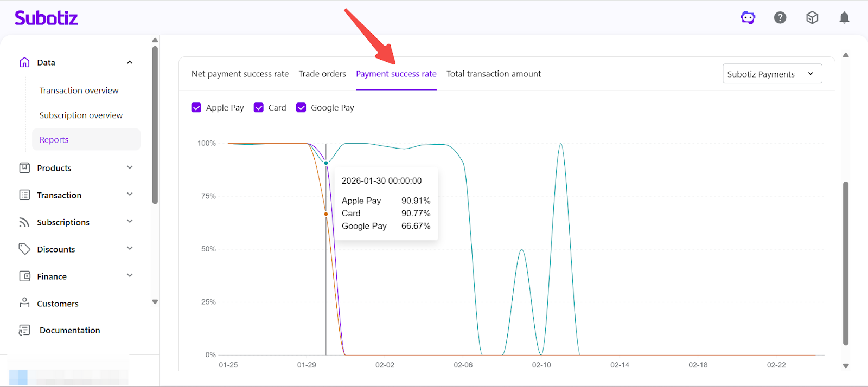This screenshot has width=868, height=387.
Task: Click the Subotiz logo
Action: 46,18
